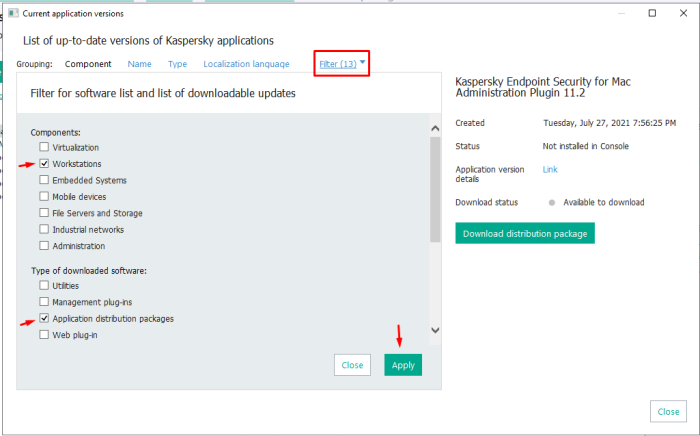Group the list by Component
Viewport: 700px width, 436px height.
[88, 64]
